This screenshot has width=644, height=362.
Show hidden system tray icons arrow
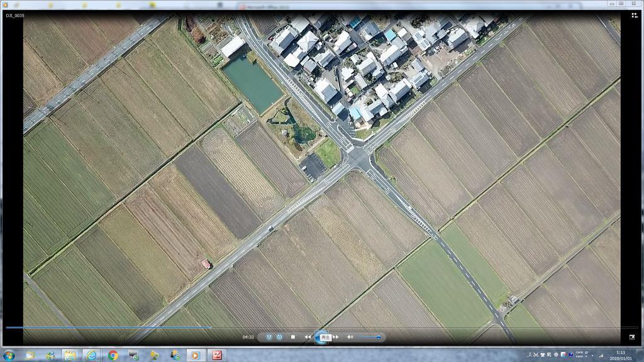click(x=592, y=356)
